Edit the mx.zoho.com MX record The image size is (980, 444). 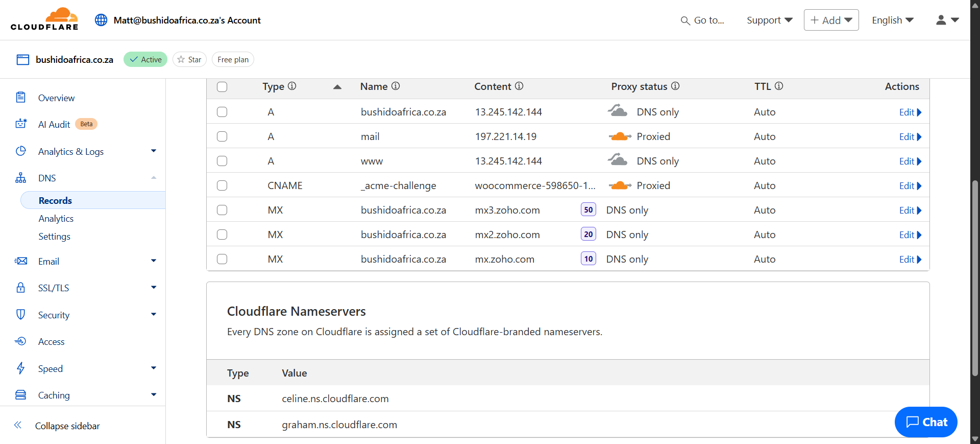[x=910, y=259]
